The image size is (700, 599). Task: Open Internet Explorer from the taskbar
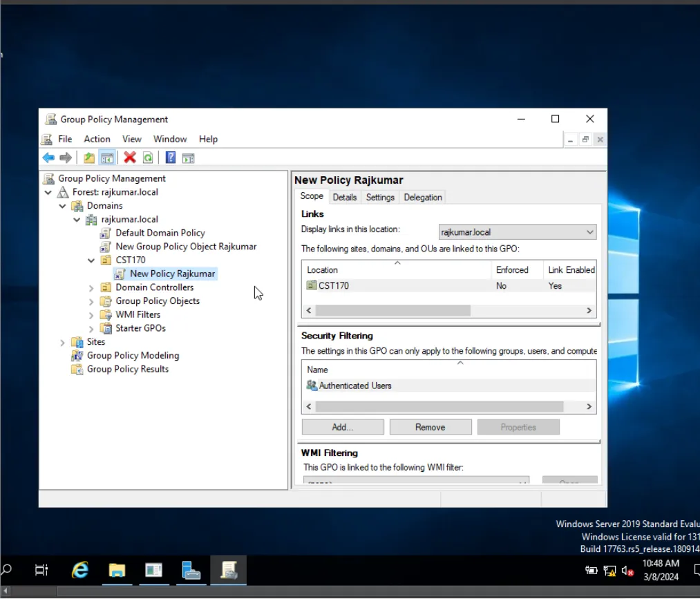pos(80,570)
